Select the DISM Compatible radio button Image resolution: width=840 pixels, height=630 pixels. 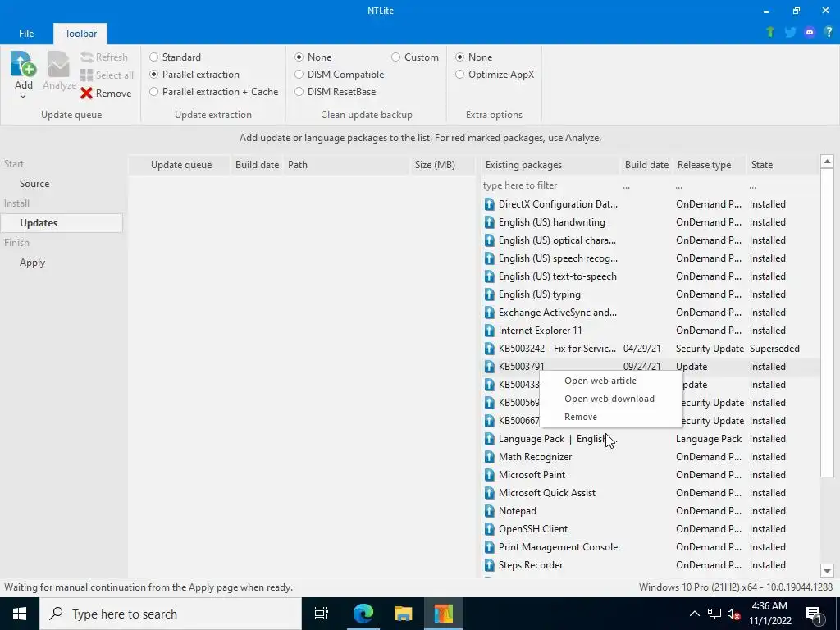299,75
